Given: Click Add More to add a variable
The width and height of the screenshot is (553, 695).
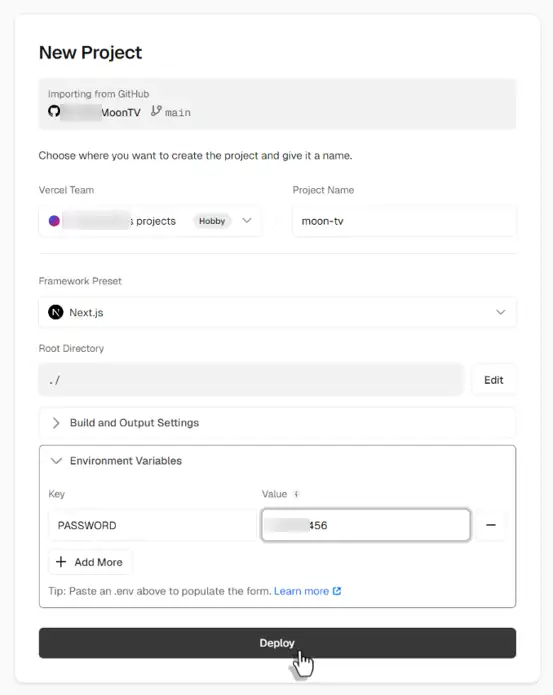Looking at the screenshot, I should click(90, 562).
